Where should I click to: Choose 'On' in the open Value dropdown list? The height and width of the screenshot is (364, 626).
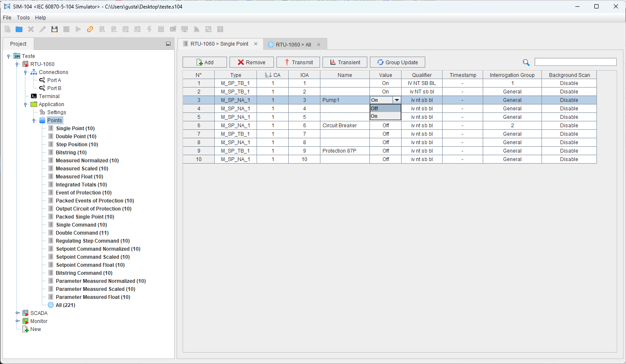pos(385,116)
